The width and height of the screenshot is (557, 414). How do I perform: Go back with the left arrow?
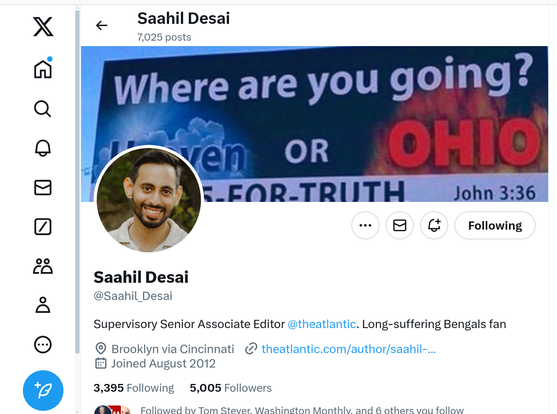[x=102, y=26]
